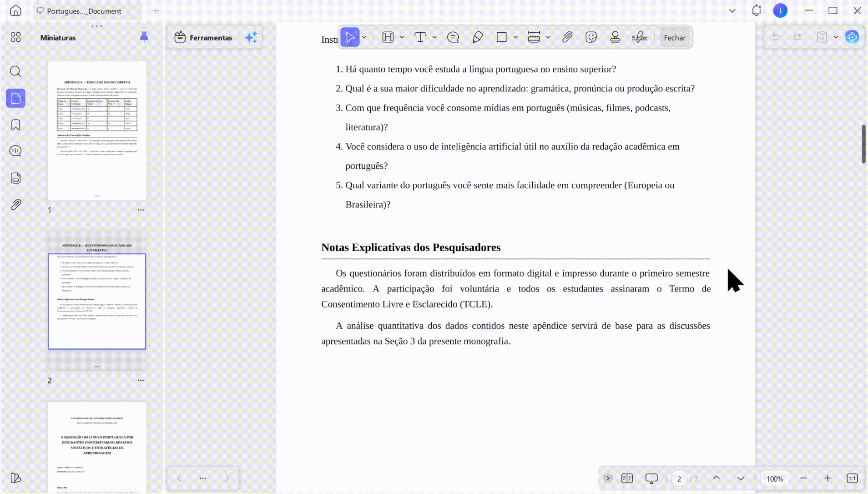Redo the last action
Screen dimensions: 868x494
click(797, 37)
